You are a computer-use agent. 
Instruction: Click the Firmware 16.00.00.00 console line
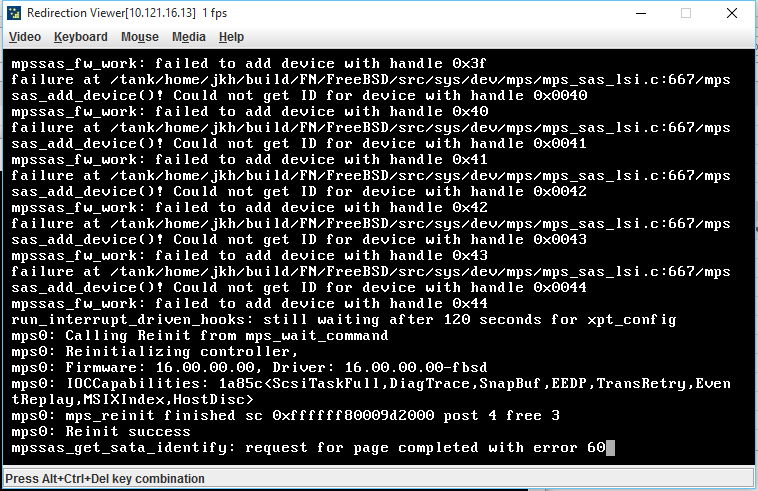pos(249,367)
